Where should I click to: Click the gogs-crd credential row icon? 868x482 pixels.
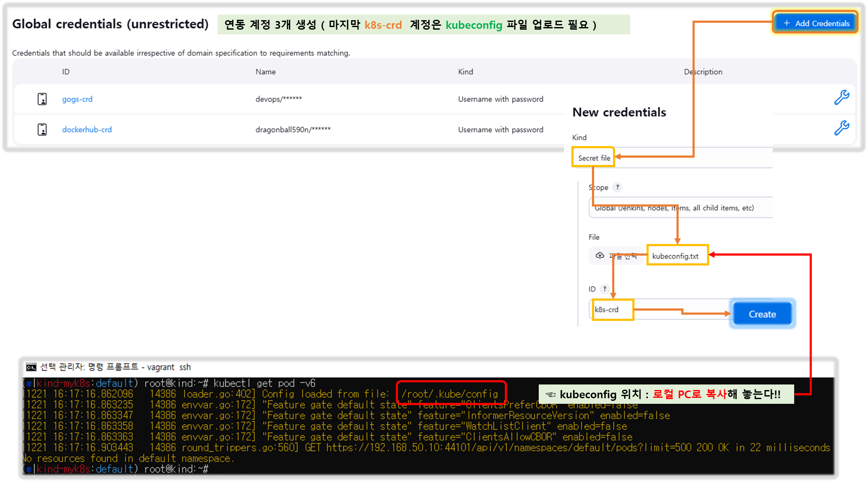[x=42, y=99]
